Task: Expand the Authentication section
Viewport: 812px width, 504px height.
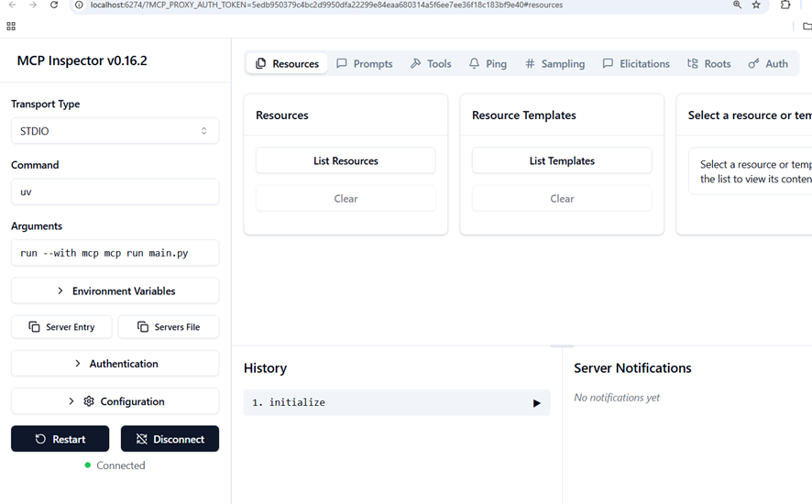Action: [x=115, y=364]
